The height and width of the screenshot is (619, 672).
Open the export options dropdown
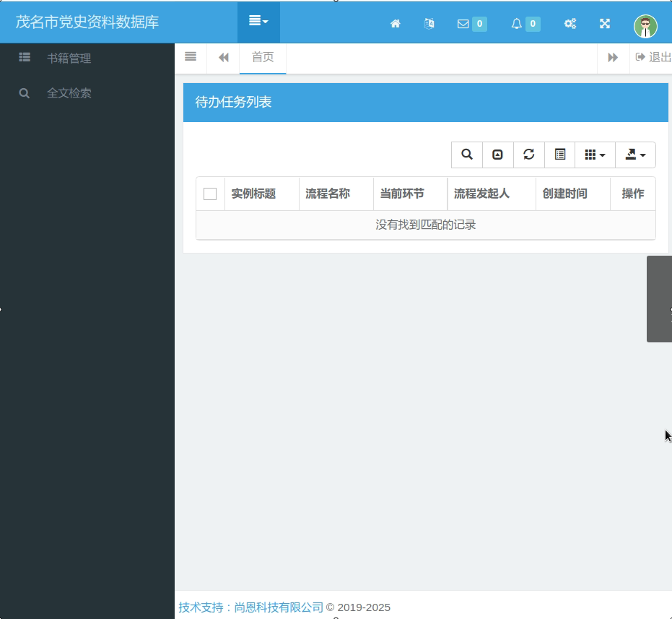pos(634,154)
